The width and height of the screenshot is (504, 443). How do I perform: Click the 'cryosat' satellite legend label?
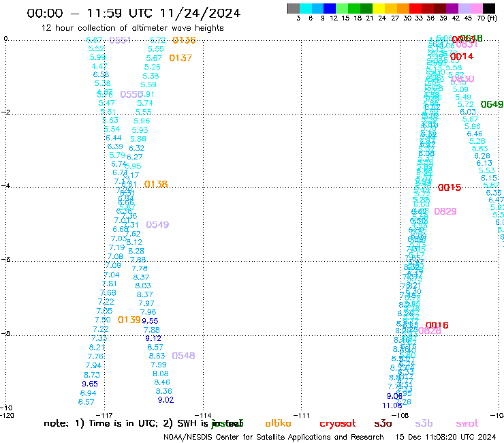coord(338,424)
